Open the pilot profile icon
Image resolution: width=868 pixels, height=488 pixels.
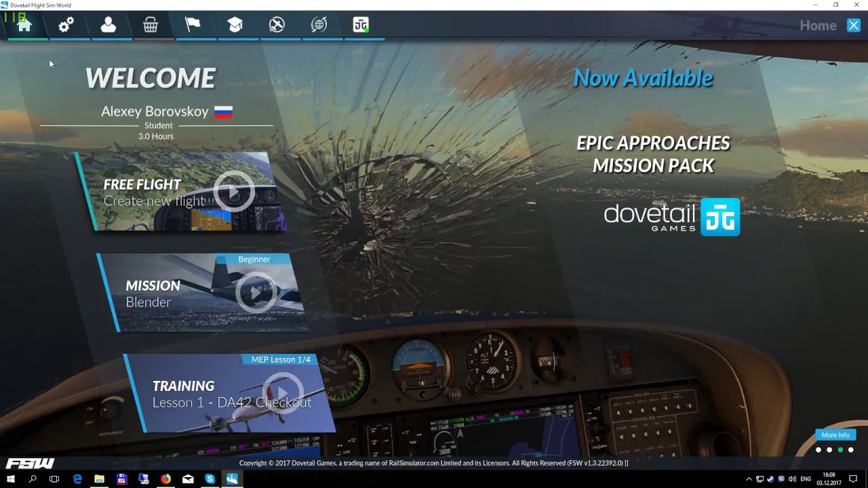click(x=108, y=25)
